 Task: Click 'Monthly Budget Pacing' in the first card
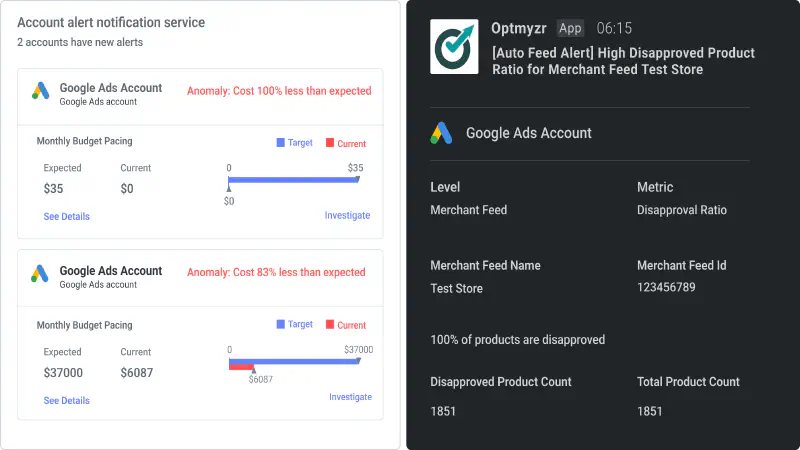[84, 141]
